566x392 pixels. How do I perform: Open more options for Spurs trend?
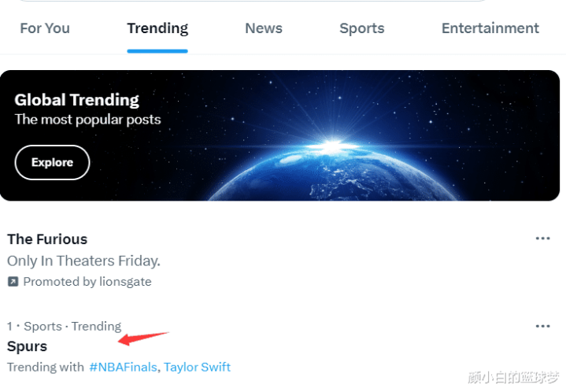click(x=542, y=326)
